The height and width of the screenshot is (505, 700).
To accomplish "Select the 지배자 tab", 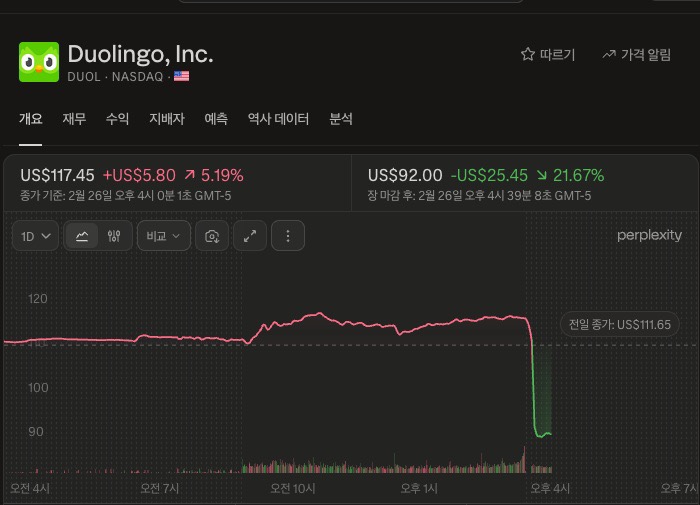I will (x=167, y=119).
